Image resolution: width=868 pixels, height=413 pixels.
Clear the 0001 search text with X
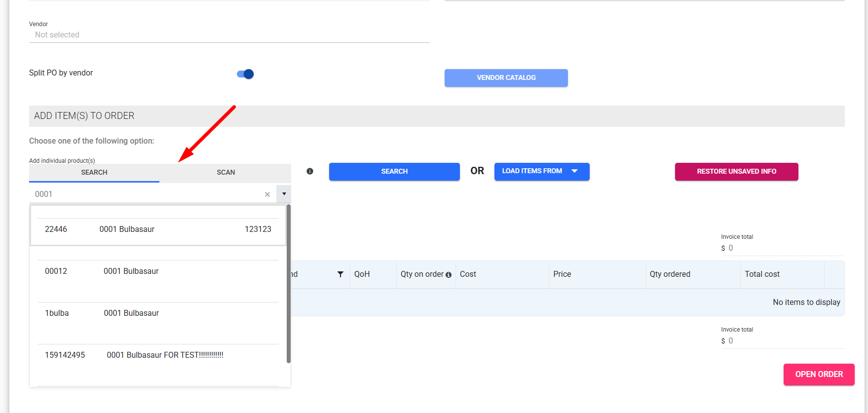point(267,194)
